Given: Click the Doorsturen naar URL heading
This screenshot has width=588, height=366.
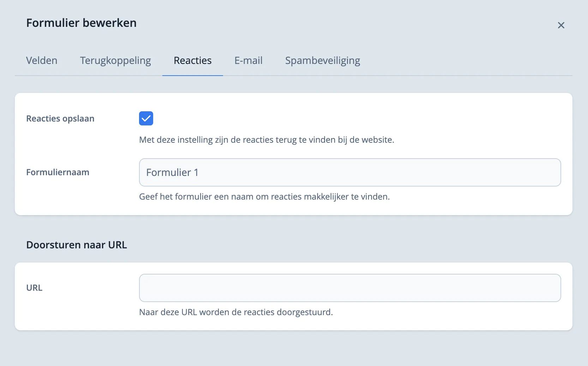Looking at the screenshot, I should pyautogui.click(x=76, y=244).
